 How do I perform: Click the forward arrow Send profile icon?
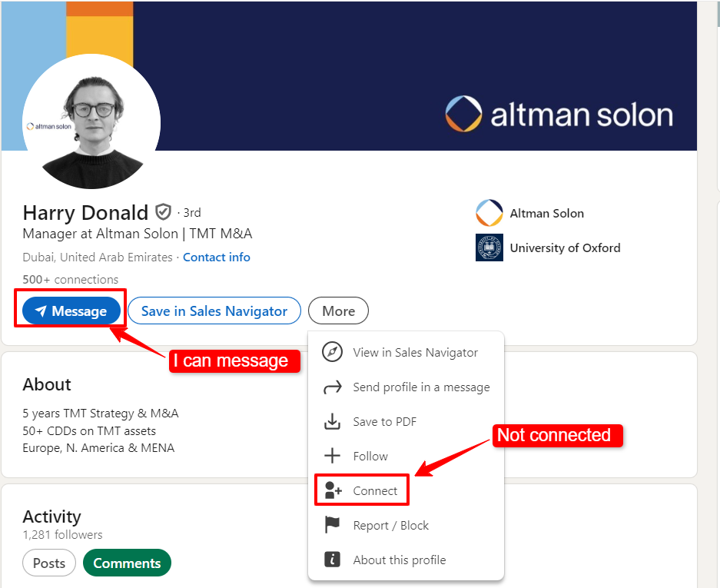[332, 387]
